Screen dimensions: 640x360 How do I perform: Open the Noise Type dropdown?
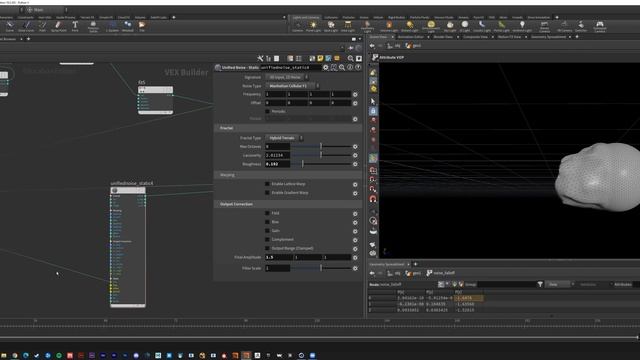click(292, 86)
